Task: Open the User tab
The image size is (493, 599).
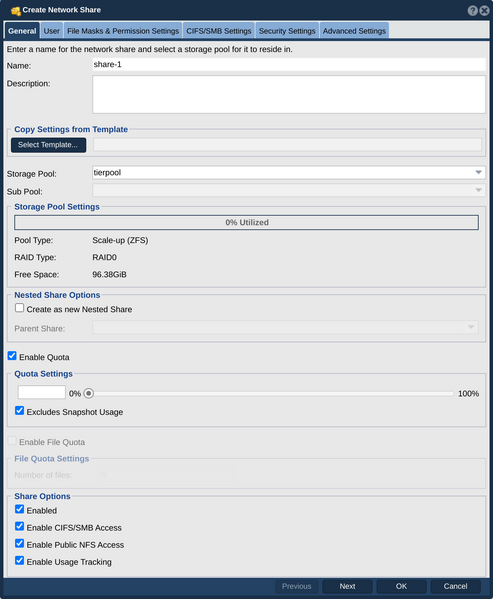Action: click(52, 31)
